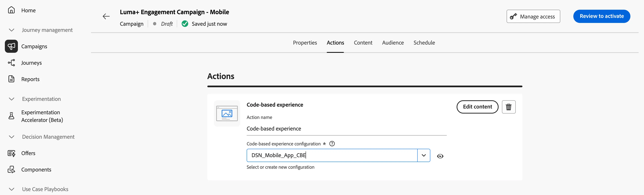The image size is (644, 195).
Task: Delete the code-based experience action
Action: click(x=508, y=107)
